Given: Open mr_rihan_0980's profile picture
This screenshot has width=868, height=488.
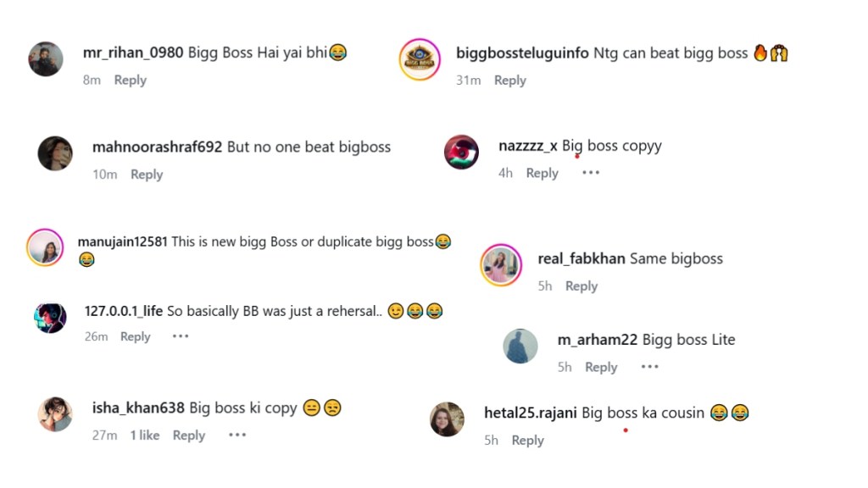Looking at the screenshot, I should click(x=46, y=59).
